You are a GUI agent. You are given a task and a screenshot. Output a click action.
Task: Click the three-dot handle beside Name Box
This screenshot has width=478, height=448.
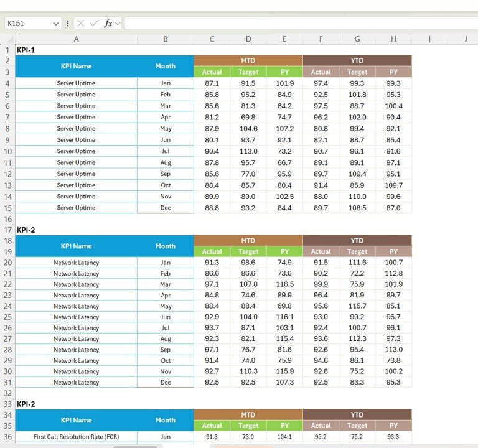pyautogui.click(x=68, y=23)
